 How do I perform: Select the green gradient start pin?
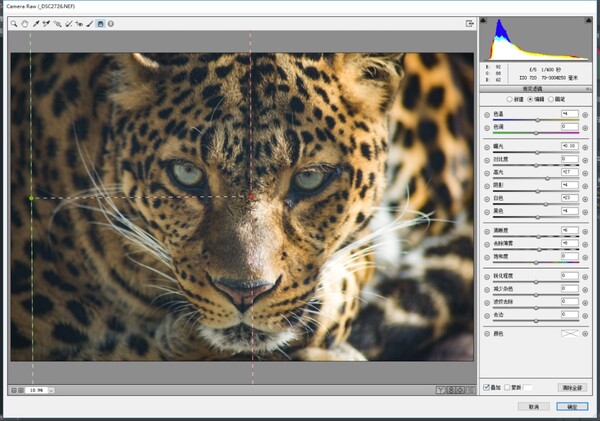[x=31, y=198]
